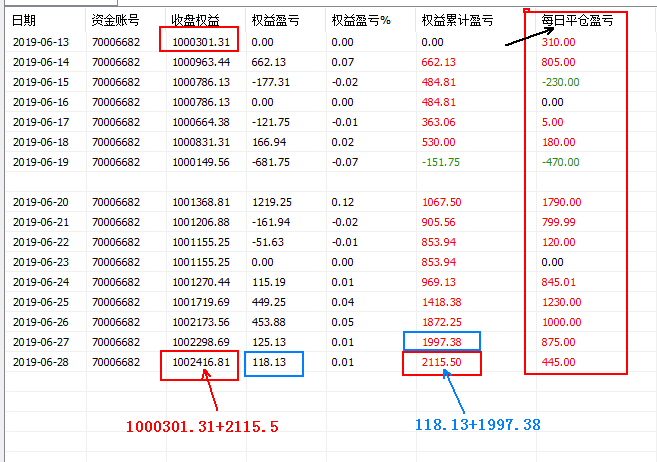This screenshot has height=462, width=657.
Task: Select date cell 2019-06-27
Action: [x=41, y=342]
